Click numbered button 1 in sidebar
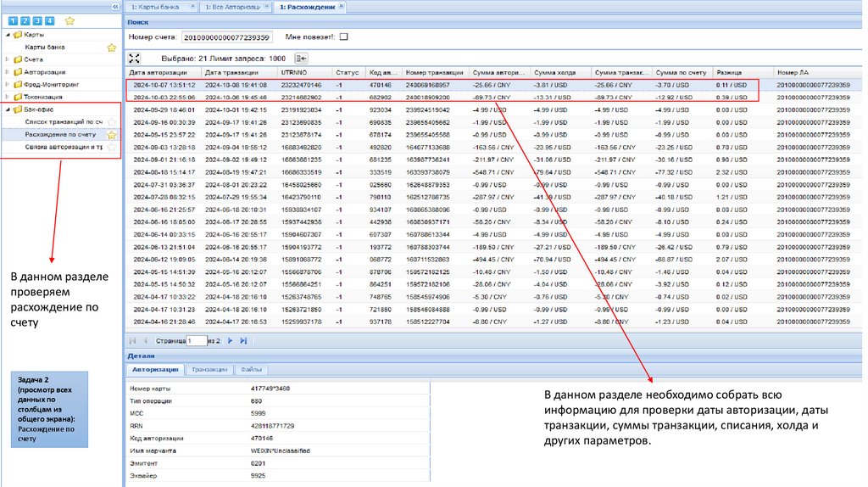Image resolution: width=868 pixels, height=487 pixels. tap(12, 20)
